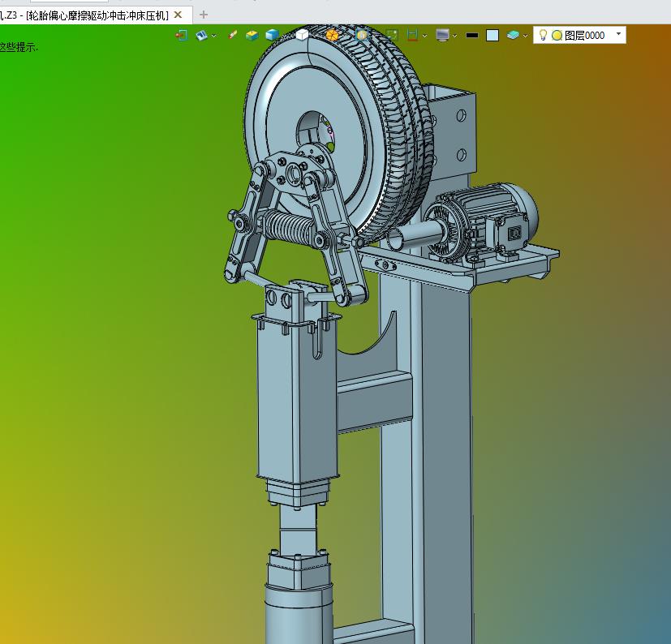Click the teal layer stack icon

513,35
